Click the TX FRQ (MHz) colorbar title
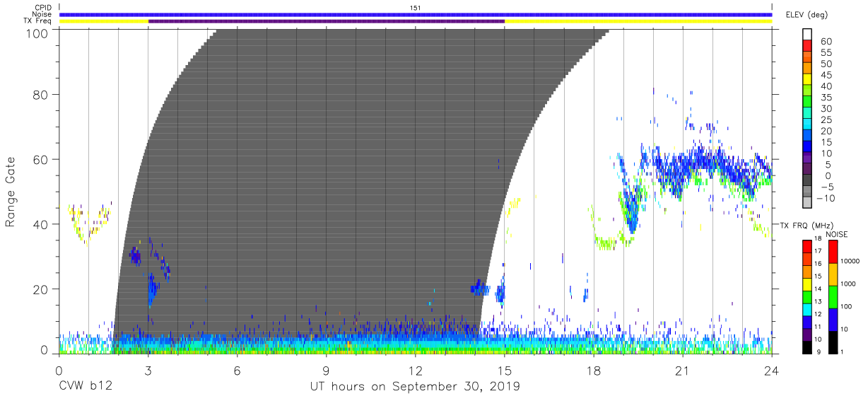Screen dimensions: 868x401 [806, 225]
